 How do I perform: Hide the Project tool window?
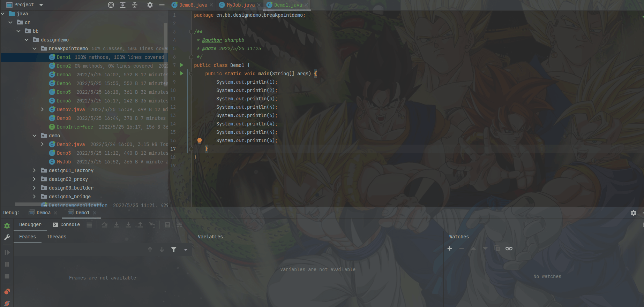click(x=162, y=5)
